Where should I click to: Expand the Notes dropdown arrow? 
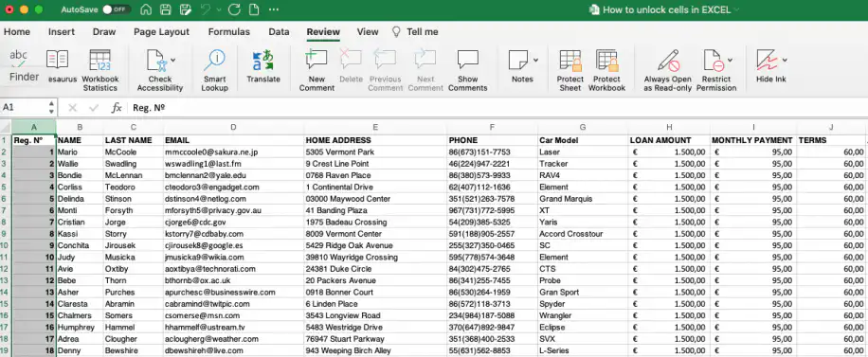(535, 60)
